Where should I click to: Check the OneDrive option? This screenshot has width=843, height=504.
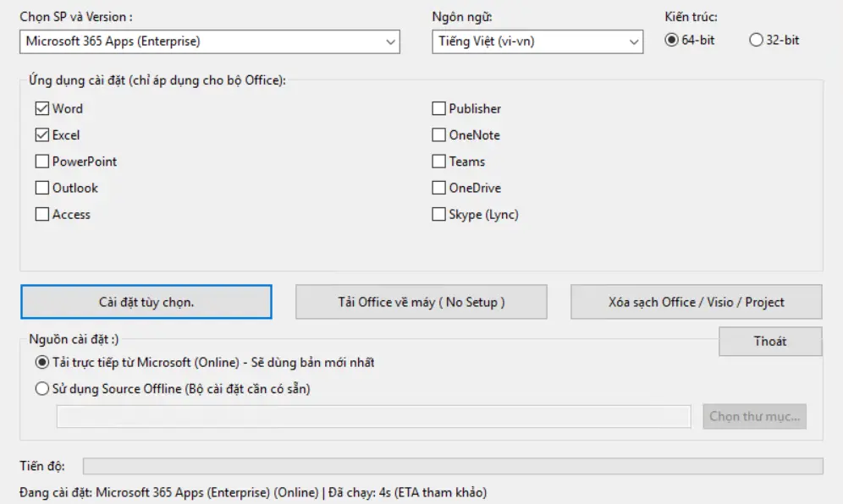pyautogui.click(x=438, y=188)
